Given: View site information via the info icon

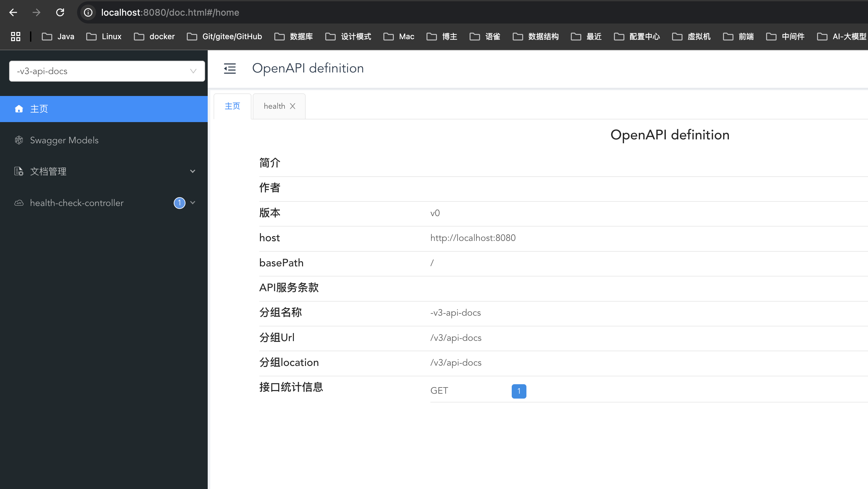Looking at the screenshot, I should click(x=88, y=12).
